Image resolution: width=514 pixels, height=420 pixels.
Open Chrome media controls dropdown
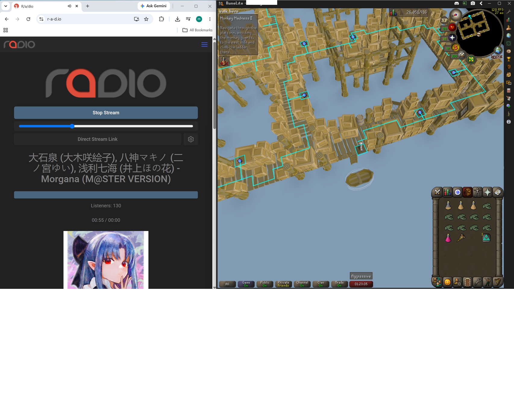(188, 19)
